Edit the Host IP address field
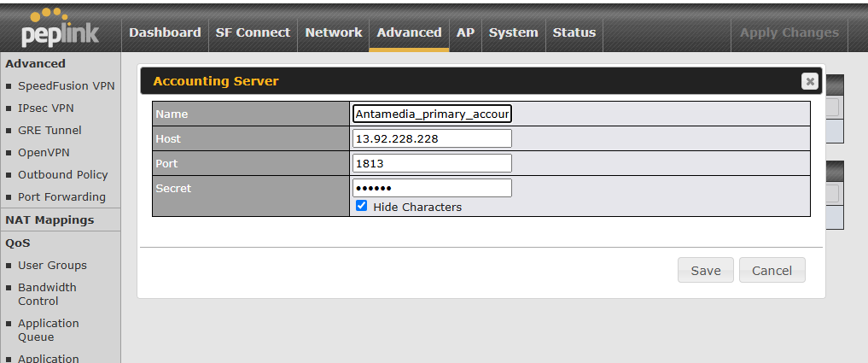The width and height of the screenshot is (868, 363). coord(432,138)
